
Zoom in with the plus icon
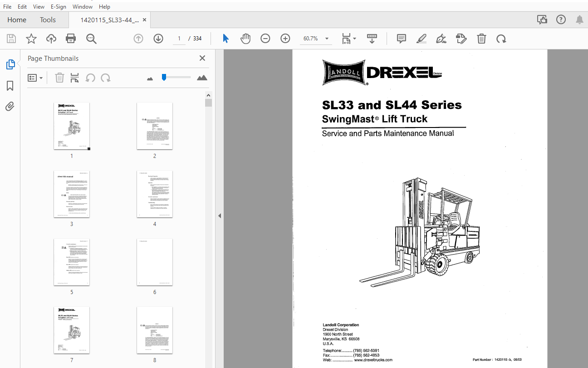point(285,39)
